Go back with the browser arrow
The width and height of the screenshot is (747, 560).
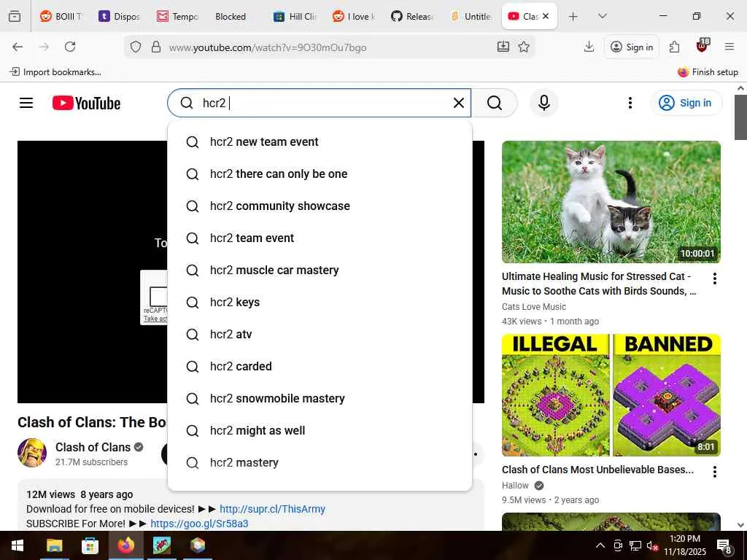[x=18, y=47]
